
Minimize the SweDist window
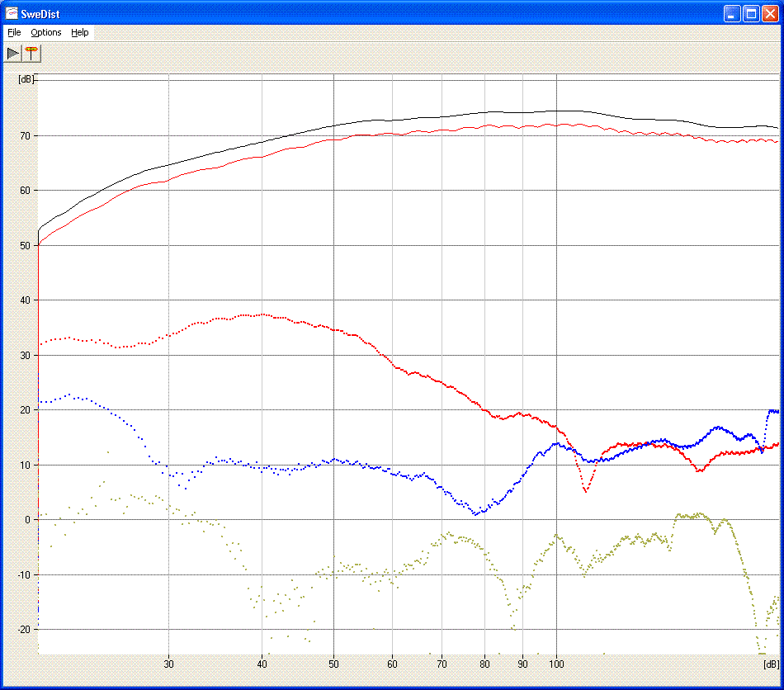pos(732,13)
